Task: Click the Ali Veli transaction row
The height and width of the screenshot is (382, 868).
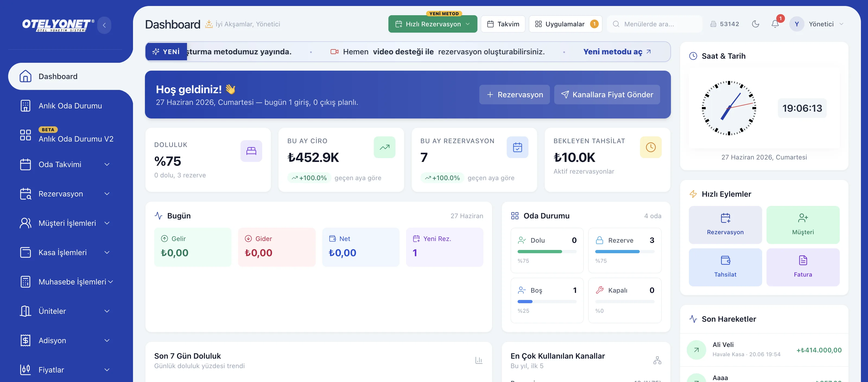Action: point(764,350)
